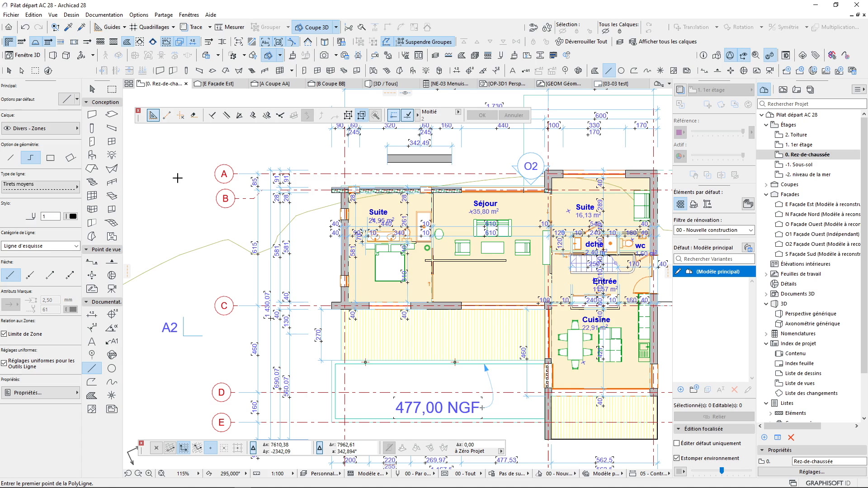Viewport: 868px width, 488px height.
Task: Select the Spline tool in the toolbox
Action: pyautogui.click(x=112, y=382)
